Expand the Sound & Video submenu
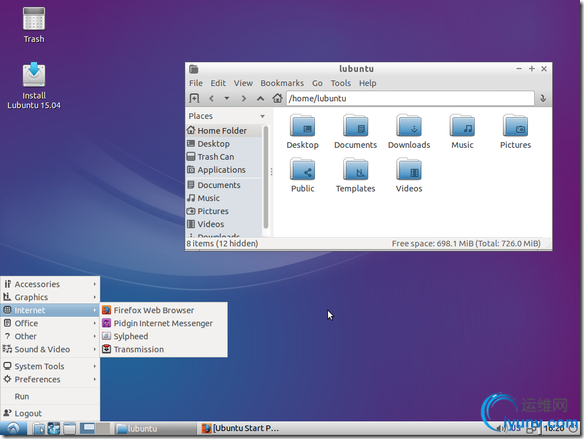 50,349
